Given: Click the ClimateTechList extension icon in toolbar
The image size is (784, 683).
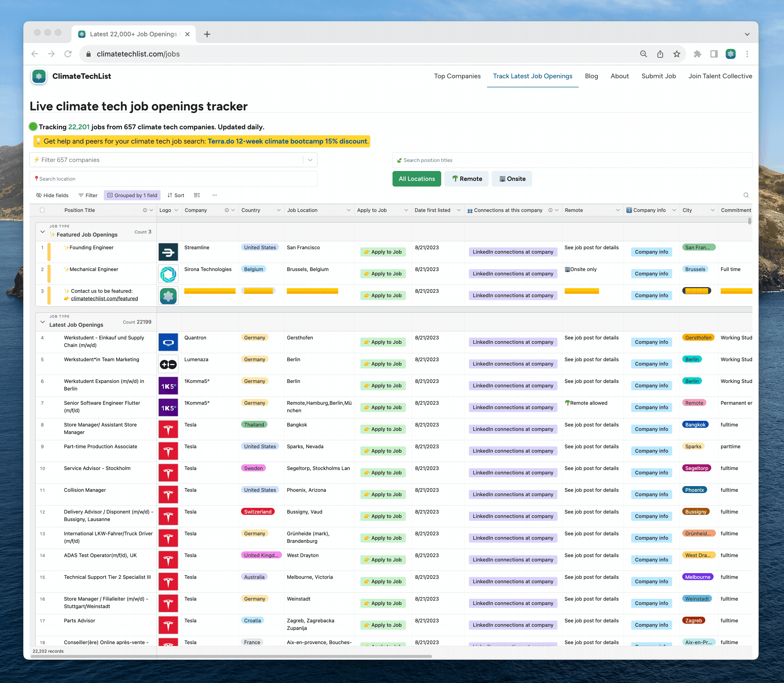Looking at the screenshot, I should 731,54.
